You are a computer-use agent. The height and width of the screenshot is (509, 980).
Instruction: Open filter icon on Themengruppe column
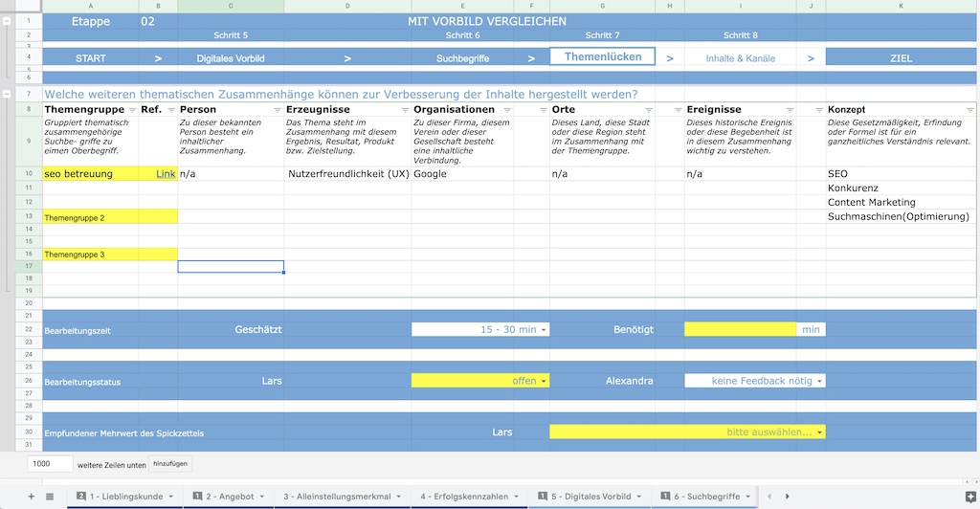(x=132, y=110)
